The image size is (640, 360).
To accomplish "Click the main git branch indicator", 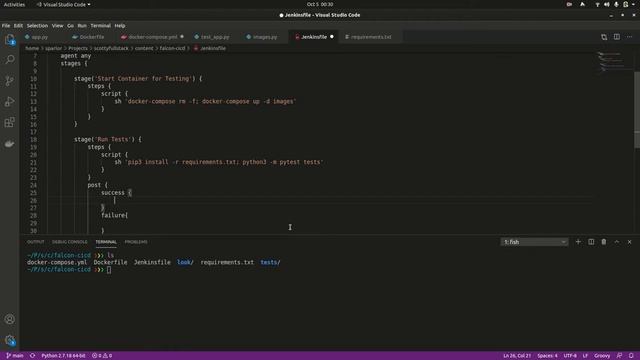I will [x=15, y=356].
